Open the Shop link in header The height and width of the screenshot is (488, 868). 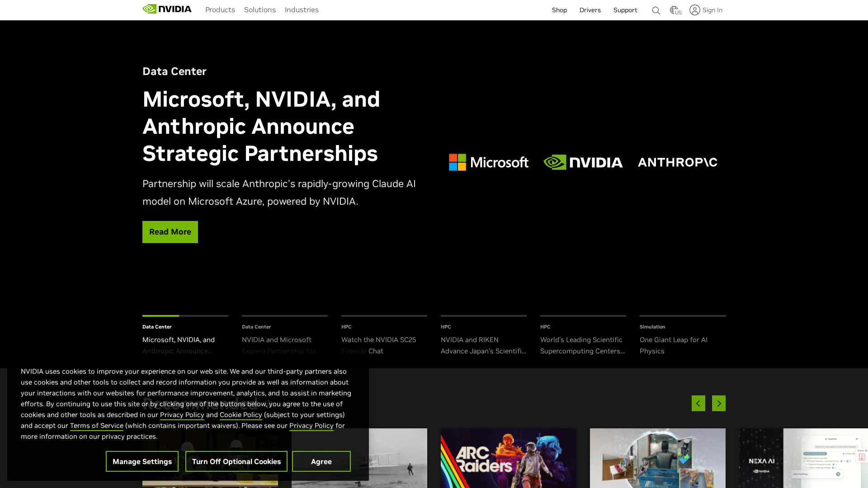pyautogui.click(x=559, y=10)
